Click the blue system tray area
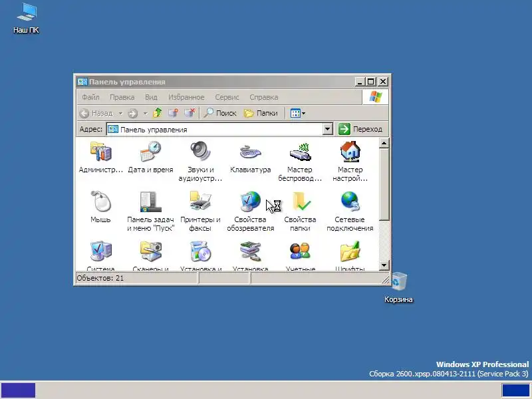532x399 pixels. [x=516, y=390]
